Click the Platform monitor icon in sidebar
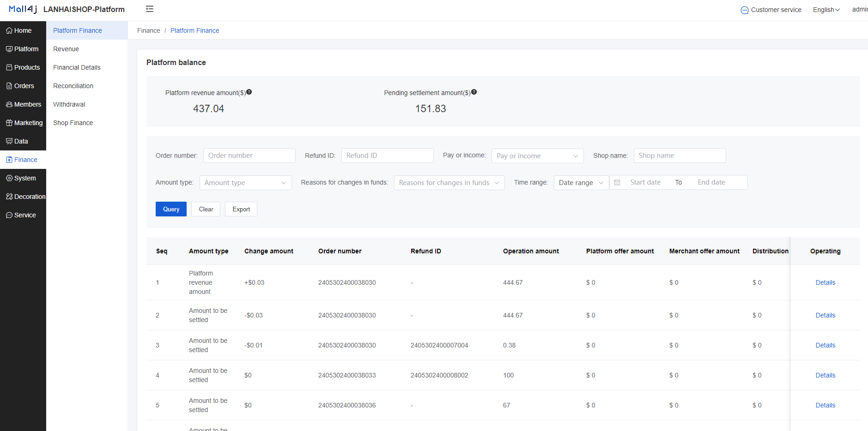Viewport: 868px width, 431px height. 9,49
